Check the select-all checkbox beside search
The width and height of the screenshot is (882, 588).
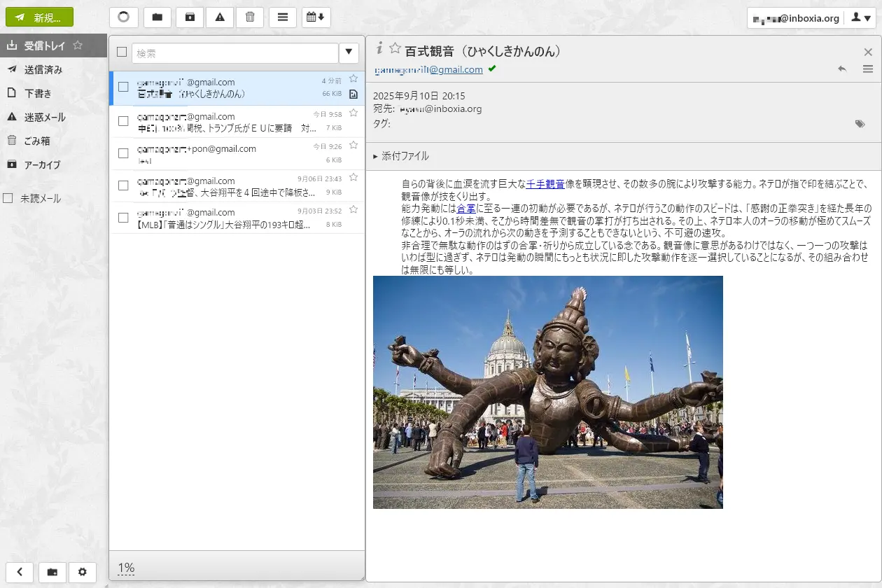[x=122, y=52]
